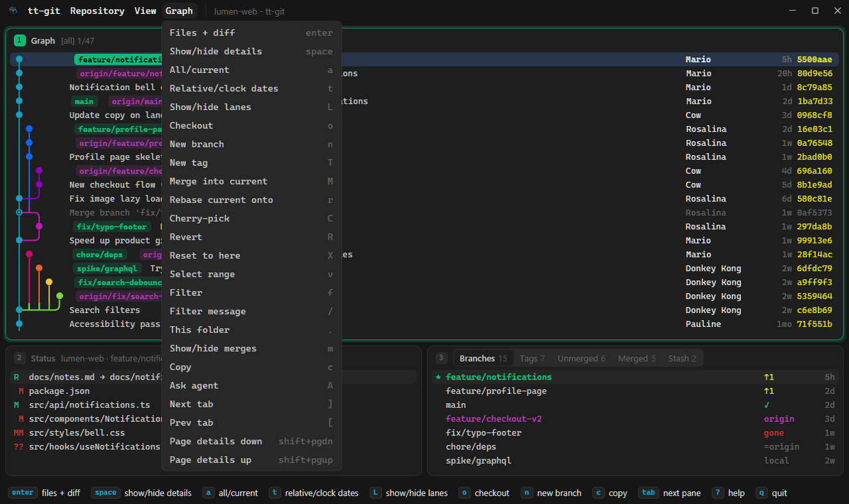Image resolution: width=849 pixels, height=504 pixels.
Task: Click the green main branch label
Action: [x=84, y=101]
